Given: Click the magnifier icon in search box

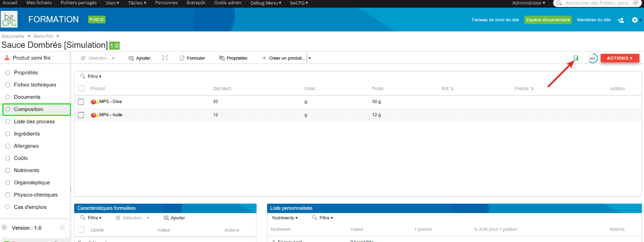Looking at the screenshot, I should pos(559,3).
